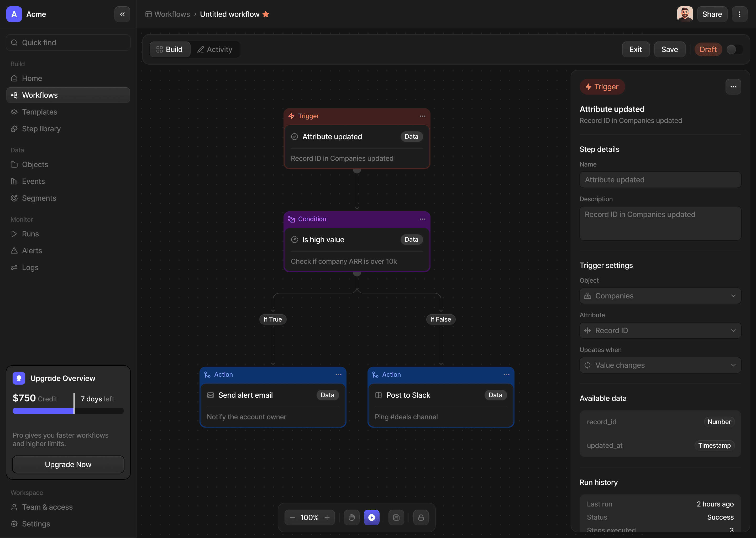The image size is (756, 538).
Task: Zoom in with the plus icon
Action: pos(327,518)
